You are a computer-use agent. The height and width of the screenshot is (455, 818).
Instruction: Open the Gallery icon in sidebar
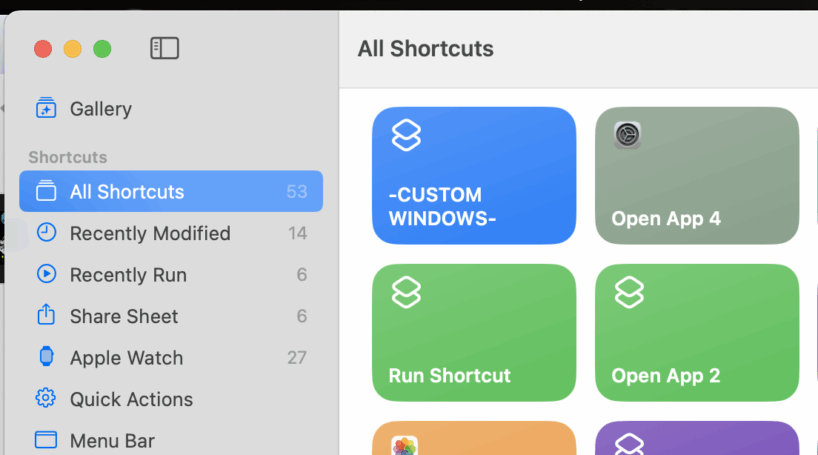[x=46, y=108]
